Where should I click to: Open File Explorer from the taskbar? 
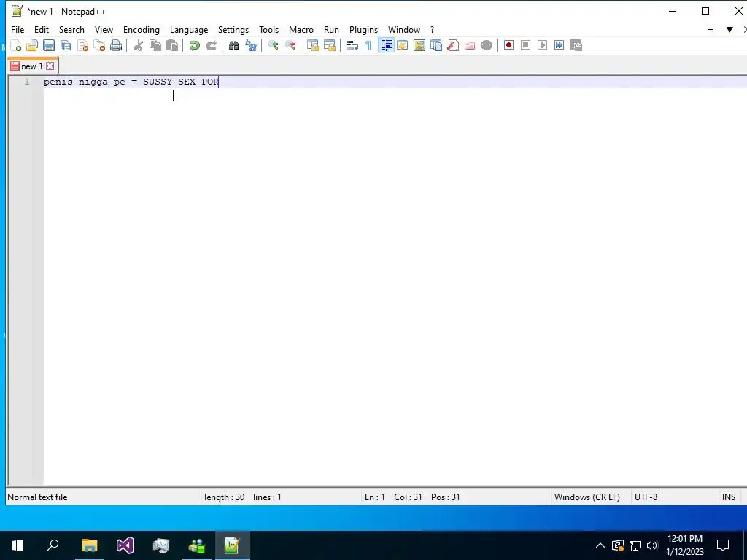[x=89, y=545]
